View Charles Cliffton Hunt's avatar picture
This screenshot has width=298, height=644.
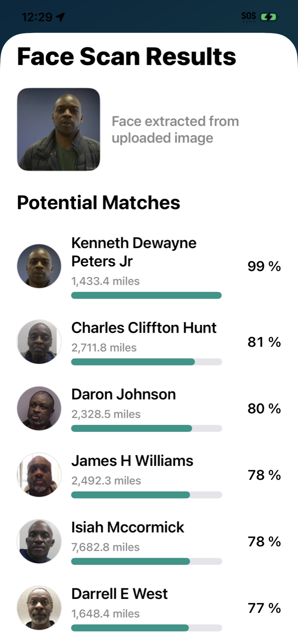39,342
